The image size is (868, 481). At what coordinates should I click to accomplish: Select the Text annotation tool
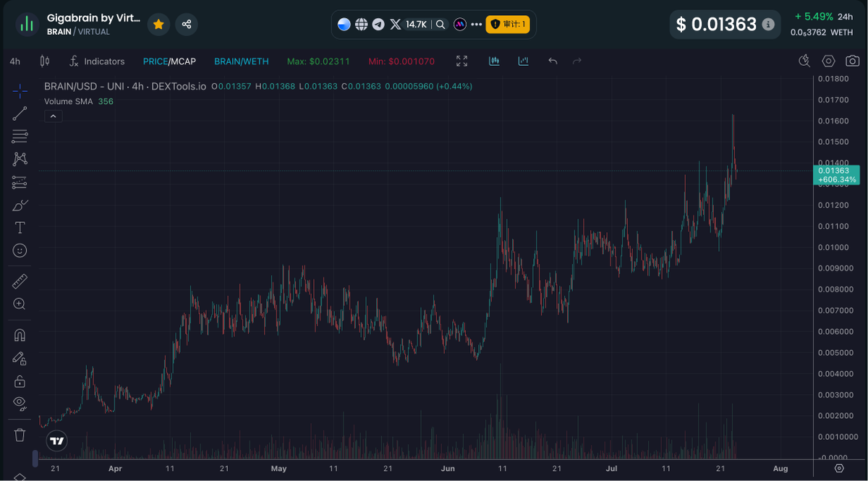[20, 228]
